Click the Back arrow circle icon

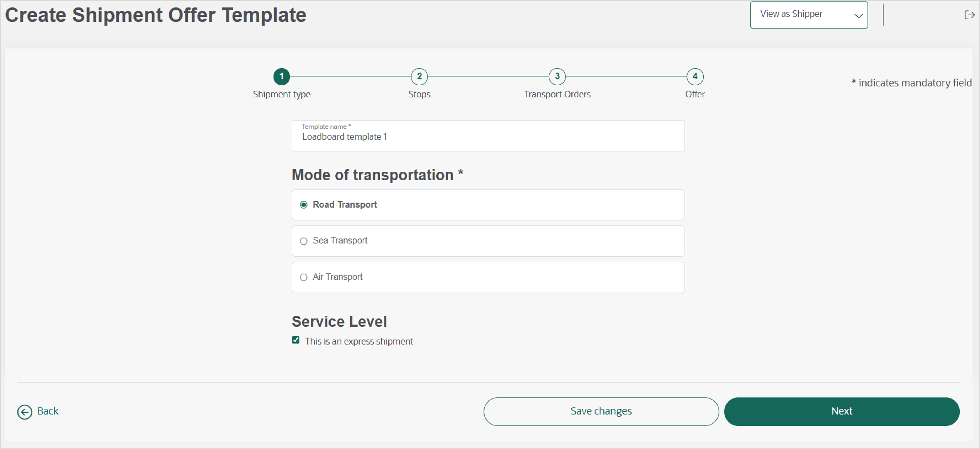coord(25,412)
